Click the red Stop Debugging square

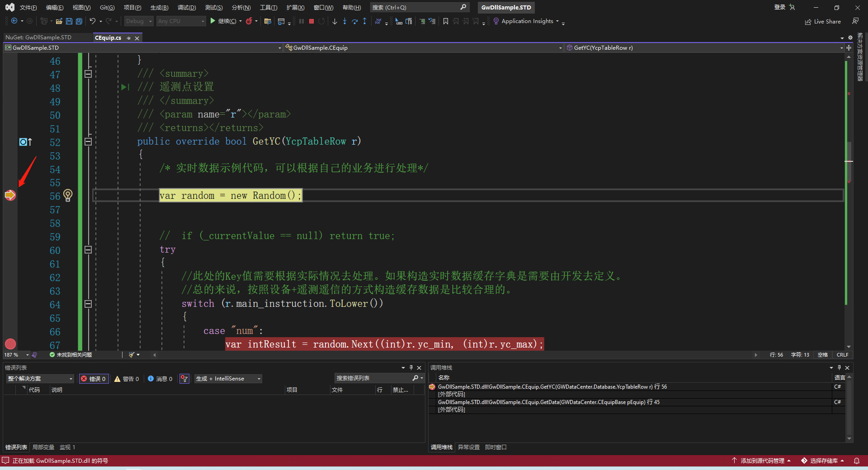point(311,21)
